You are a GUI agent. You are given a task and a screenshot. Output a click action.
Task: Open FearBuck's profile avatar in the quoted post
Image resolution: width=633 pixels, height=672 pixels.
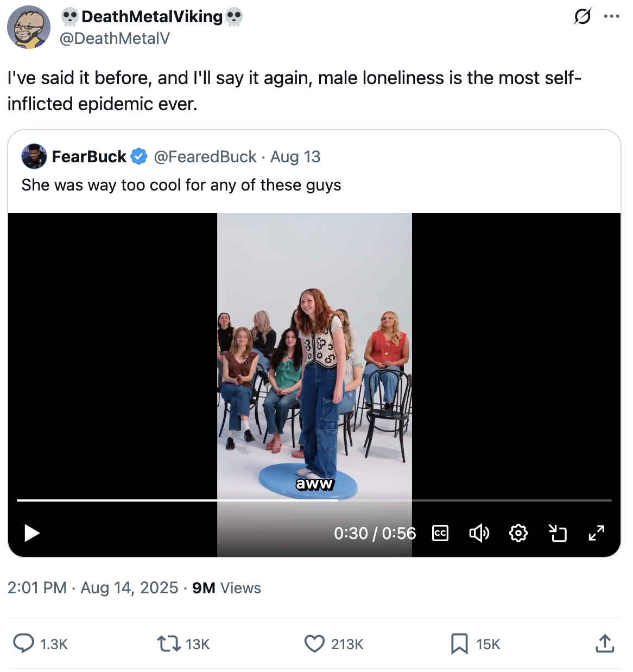34,156
